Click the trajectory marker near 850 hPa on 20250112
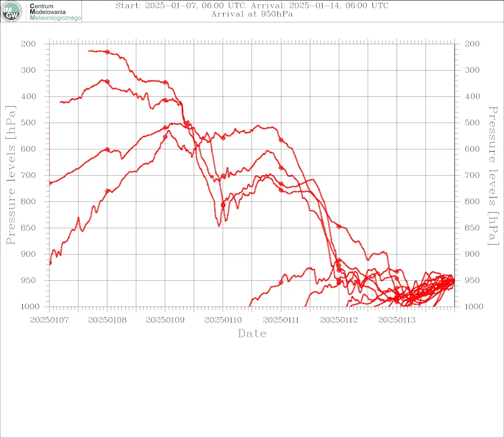Screen dimensions: 504x438 [x=339, y=226]
